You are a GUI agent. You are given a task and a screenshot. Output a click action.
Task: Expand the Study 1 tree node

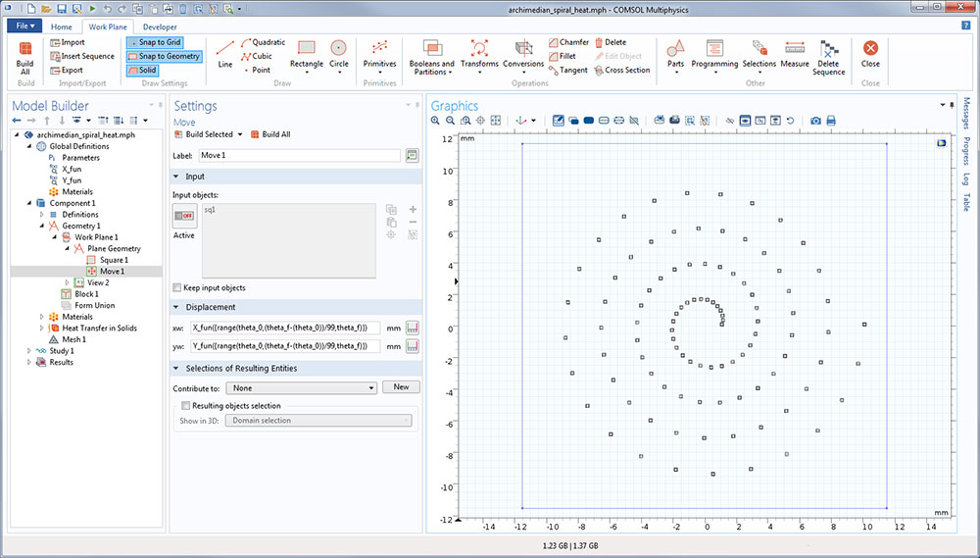click(x=29, y=351)
